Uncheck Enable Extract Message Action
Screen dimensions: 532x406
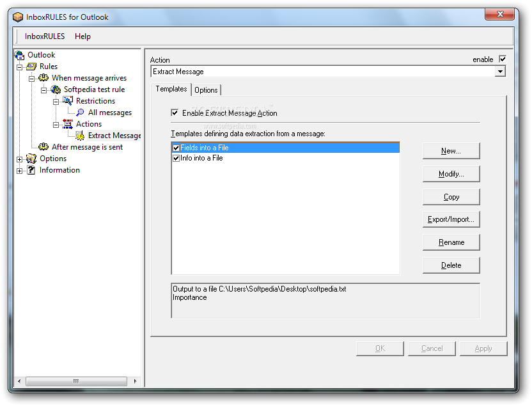pyautogui.click(x=175, y=113)
